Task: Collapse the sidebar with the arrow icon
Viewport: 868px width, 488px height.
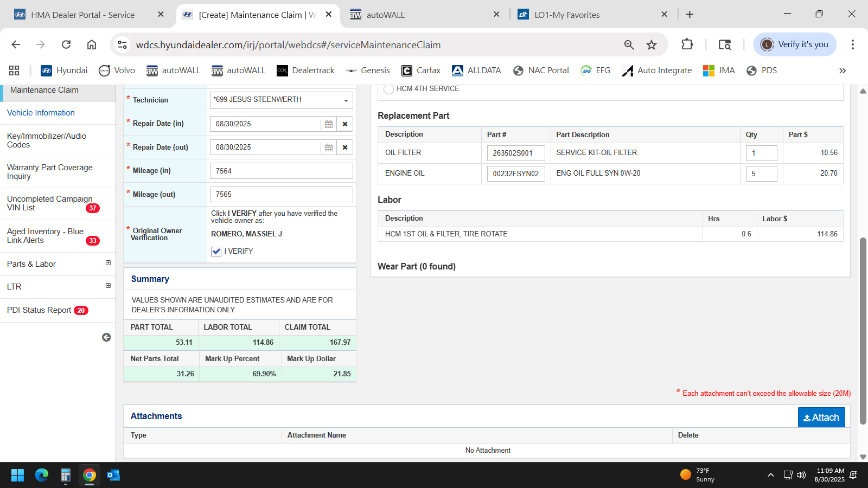Action: pyautogui.click(x=106, y=337)
